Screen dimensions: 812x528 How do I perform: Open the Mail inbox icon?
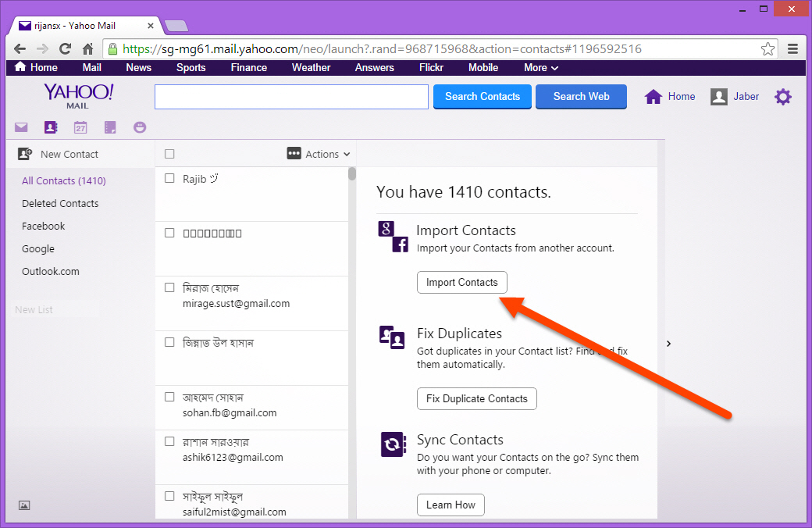pyautogui.click(x=21, y=127)
